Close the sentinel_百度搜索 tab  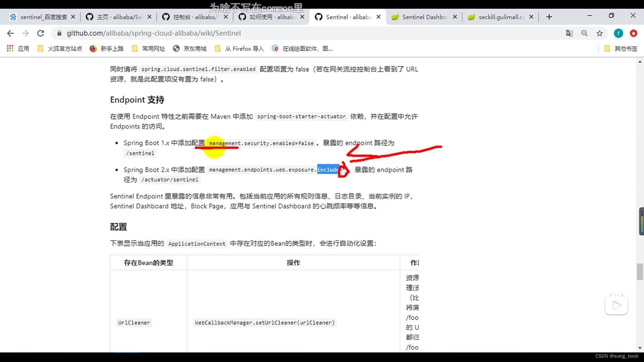click(x=73, y=17)
